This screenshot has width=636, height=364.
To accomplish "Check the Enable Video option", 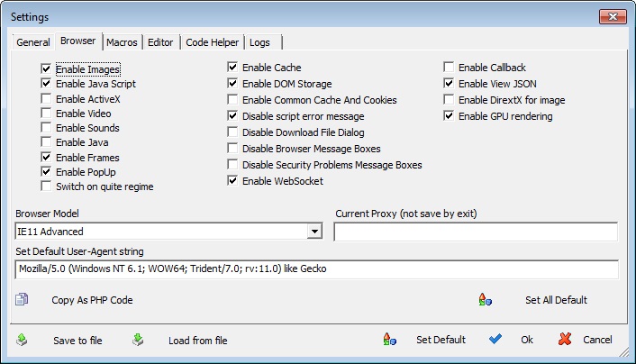I will pos(46,113).
